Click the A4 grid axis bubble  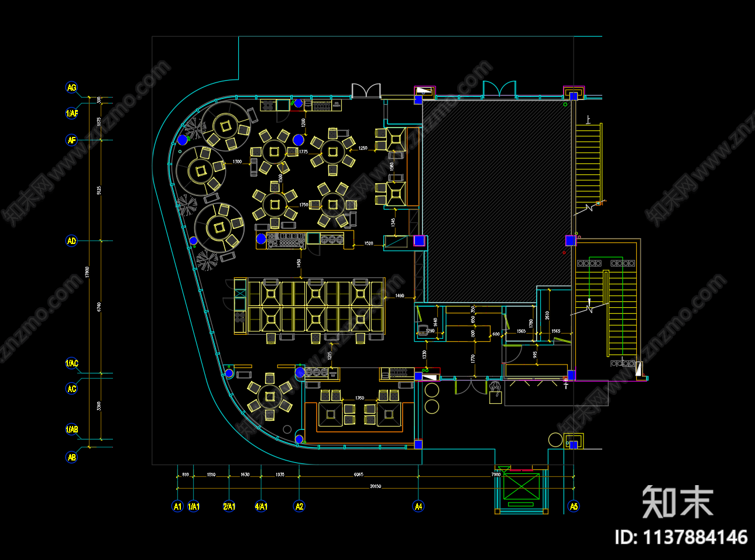pyautogui.click(x=418, y=506)
